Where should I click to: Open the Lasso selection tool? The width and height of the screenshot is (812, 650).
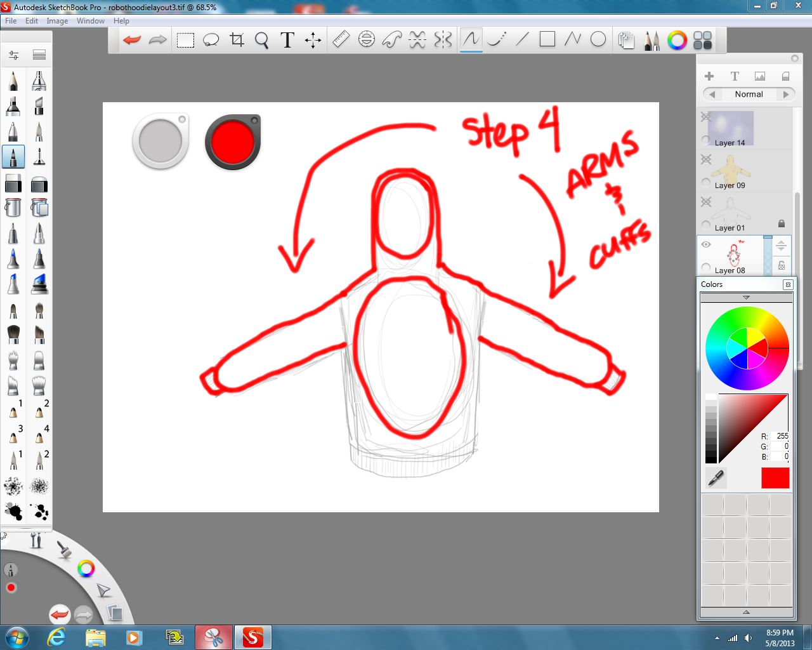pyautogui.click(x=211, y=39)
